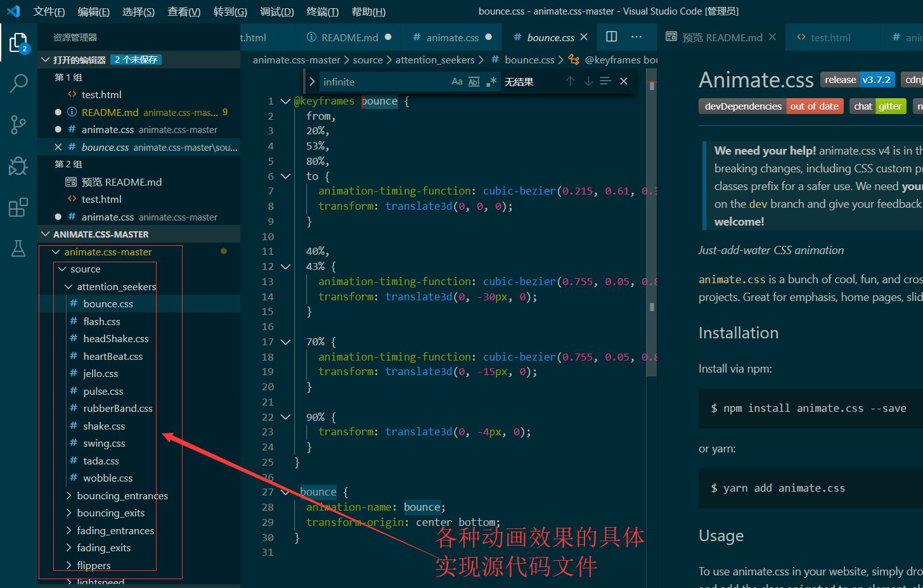Screen dimensions: 923x588
Task: Open the Test flask view
Action: tap(18, 248)
